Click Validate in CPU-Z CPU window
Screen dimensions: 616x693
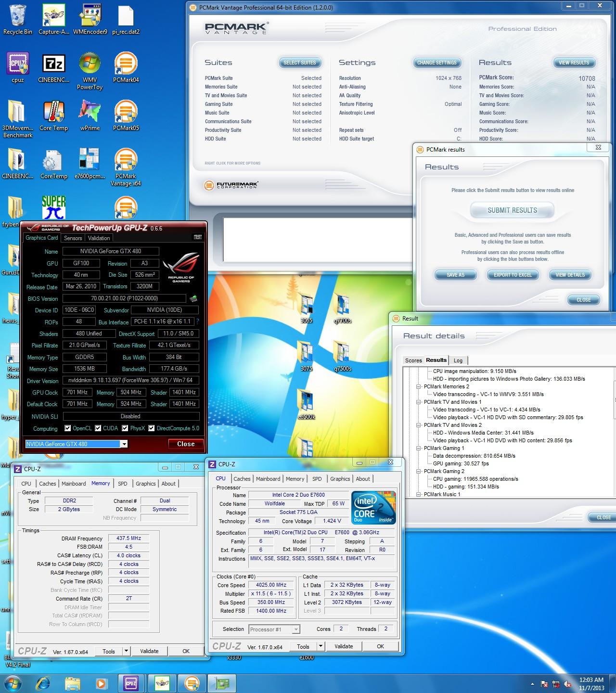coord(344,646)
